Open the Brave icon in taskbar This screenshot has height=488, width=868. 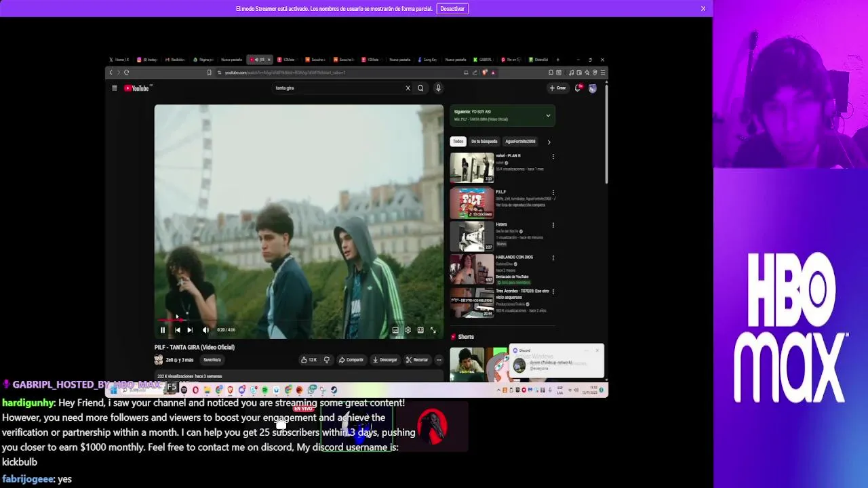230,390
